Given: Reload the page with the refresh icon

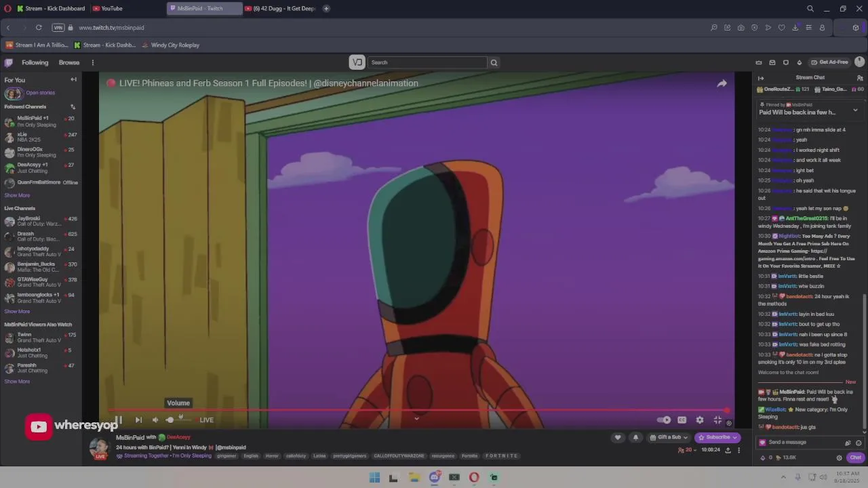Looking at the screenshot, I should click(39, 28).
